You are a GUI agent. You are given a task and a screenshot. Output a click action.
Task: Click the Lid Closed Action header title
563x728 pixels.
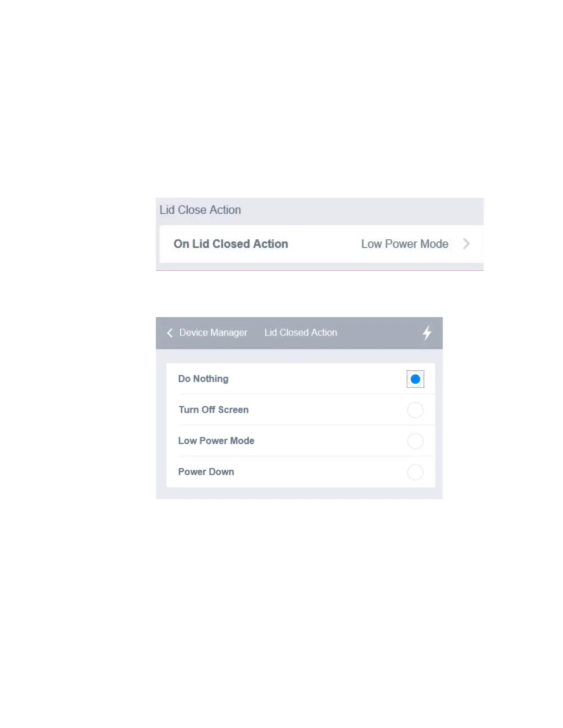[300, 333]
